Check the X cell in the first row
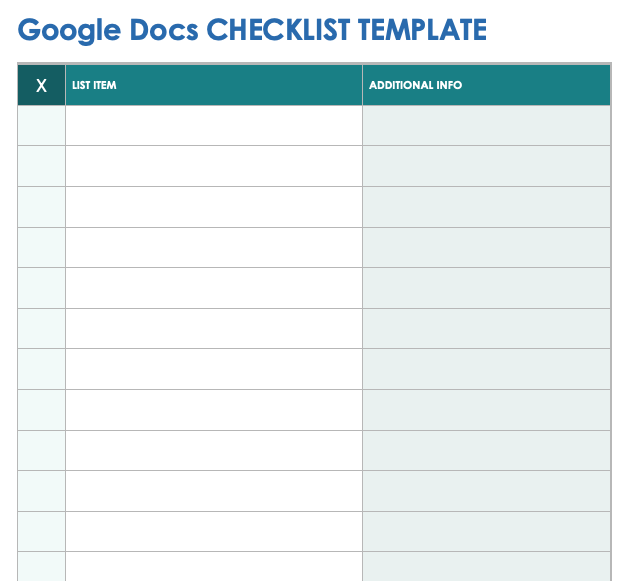The width and height of the screenshot is (628, 581). click(41, 125)
